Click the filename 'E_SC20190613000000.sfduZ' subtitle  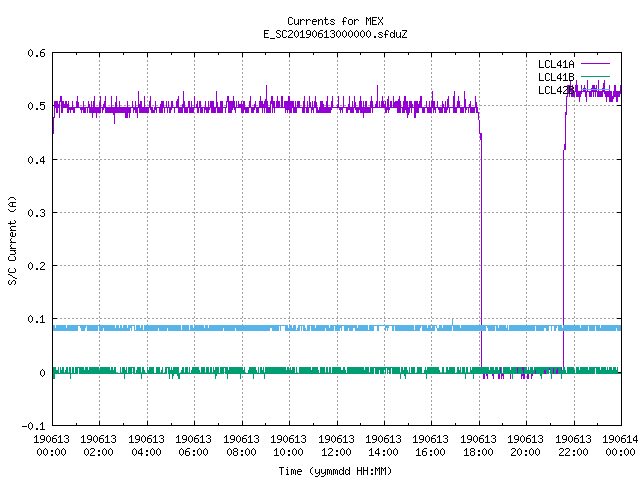click(335, 34)
